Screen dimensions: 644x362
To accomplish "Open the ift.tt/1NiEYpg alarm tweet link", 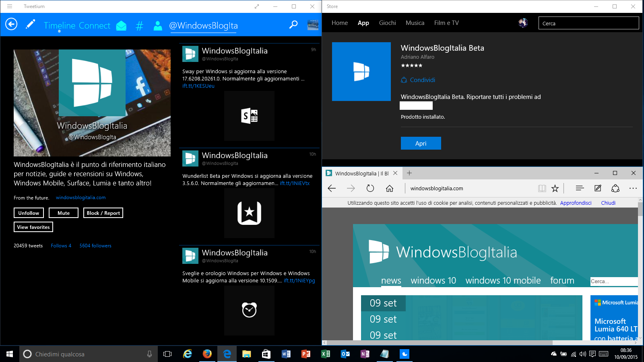I will (299, 281).
